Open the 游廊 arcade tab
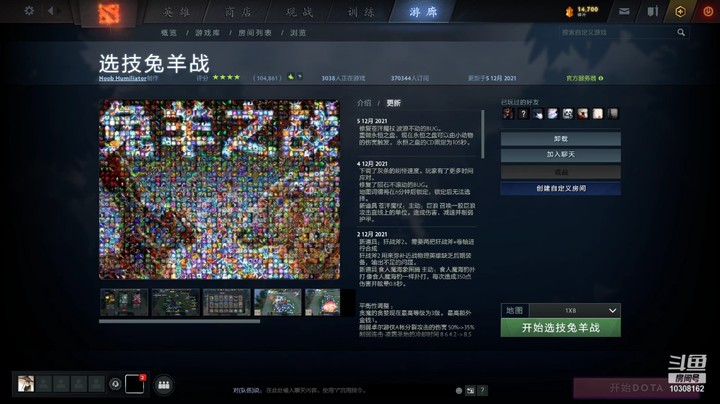Image resolution: width=720 pixels, height=404 pixels. [x=423, y=12]
